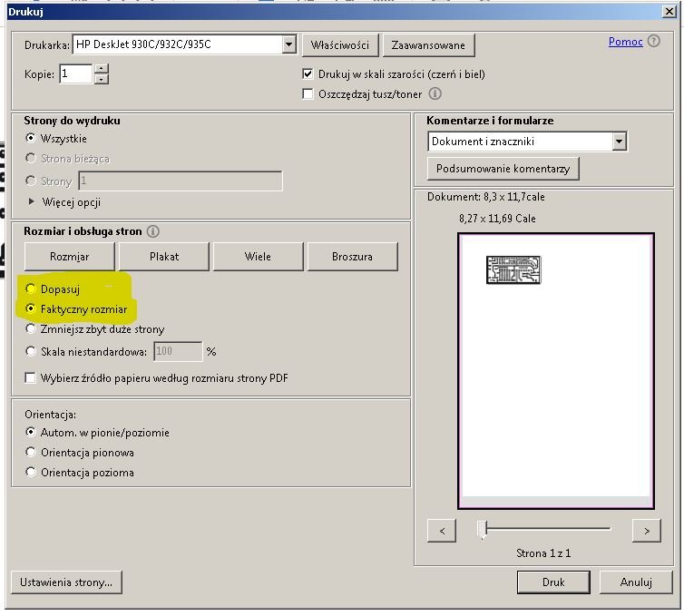Open printer Właściwości
The width and height of the screenshot is (684, 616).
click(x=340, y=45)
